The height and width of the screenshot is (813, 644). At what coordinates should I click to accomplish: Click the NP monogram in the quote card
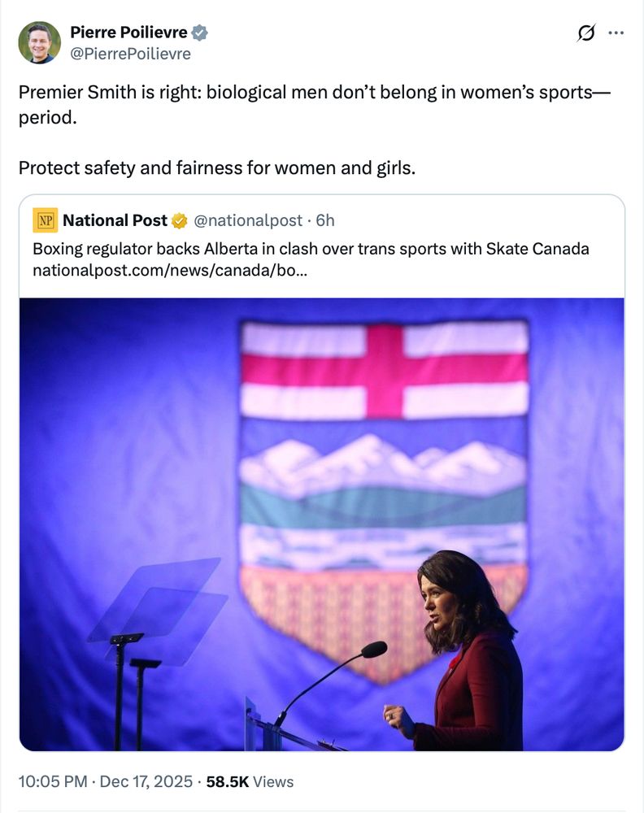click(45, 220)
